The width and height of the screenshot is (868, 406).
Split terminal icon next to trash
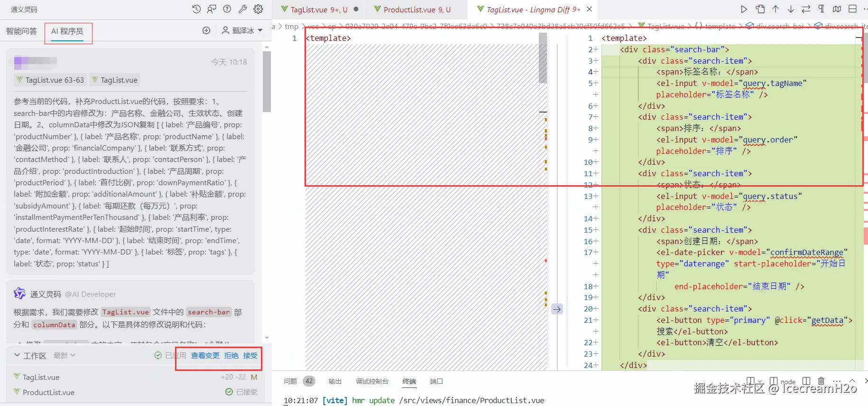click(x=806, y=381)
